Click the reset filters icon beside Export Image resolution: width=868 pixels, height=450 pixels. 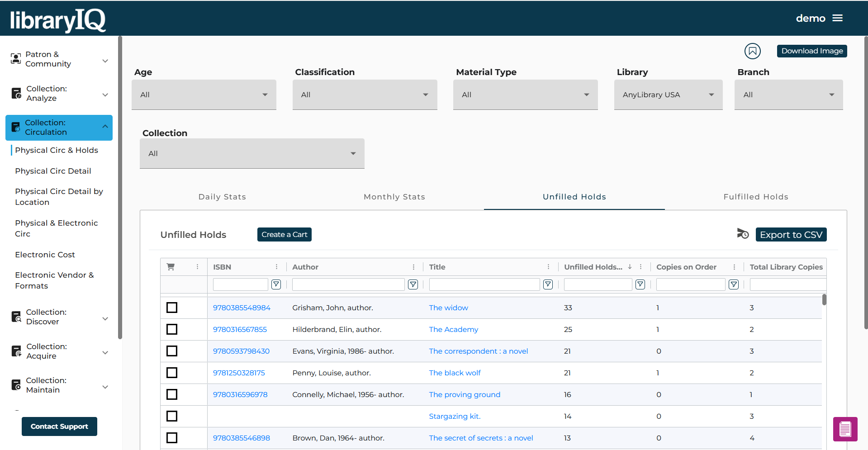coord(743,234)
